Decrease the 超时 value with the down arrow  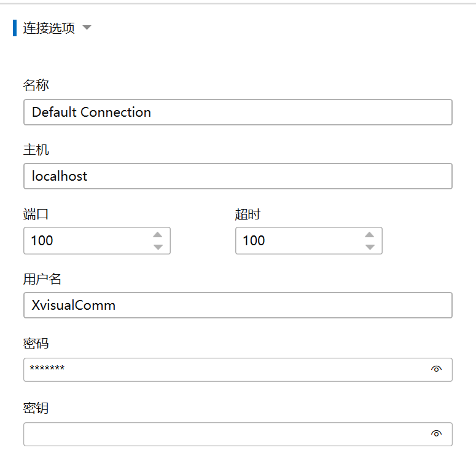370,246
